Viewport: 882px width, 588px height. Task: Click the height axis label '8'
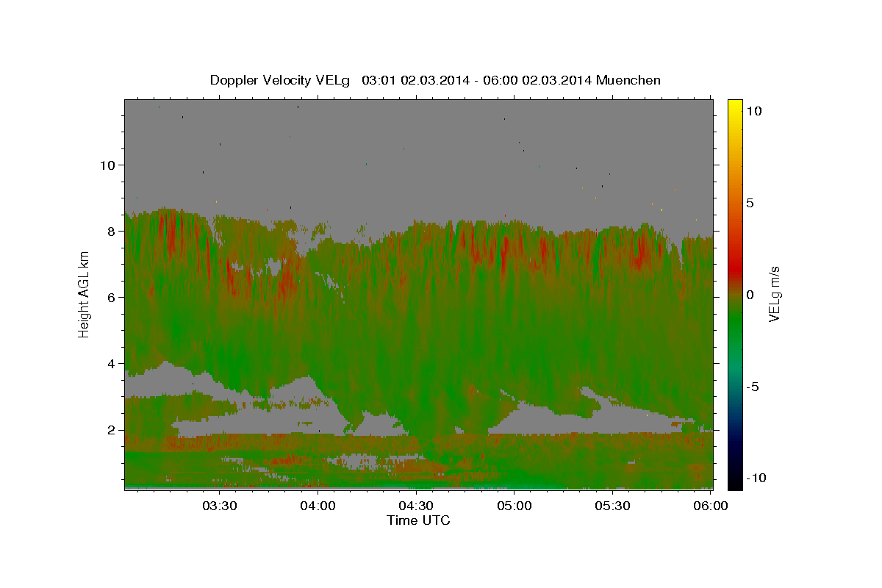click(x=111, y=231)
